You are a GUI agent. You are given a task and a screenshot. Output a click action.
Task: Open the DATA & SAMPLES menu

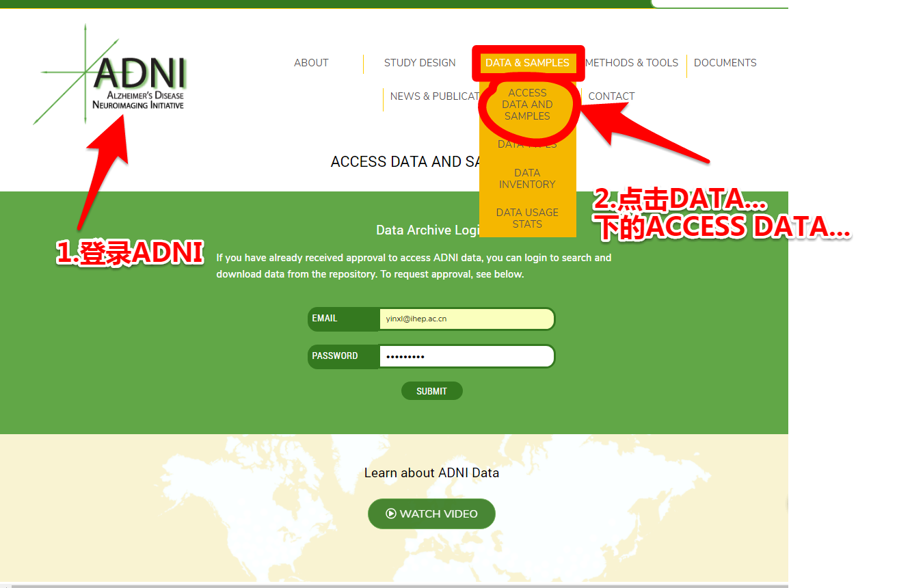(527, 62)
